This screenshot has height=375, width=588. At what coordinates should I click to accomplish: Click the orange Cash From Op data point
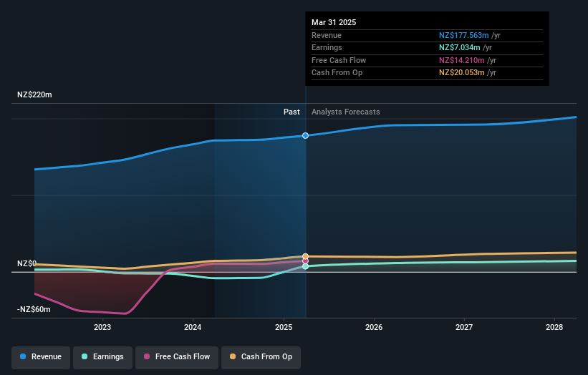coord(306,256)
